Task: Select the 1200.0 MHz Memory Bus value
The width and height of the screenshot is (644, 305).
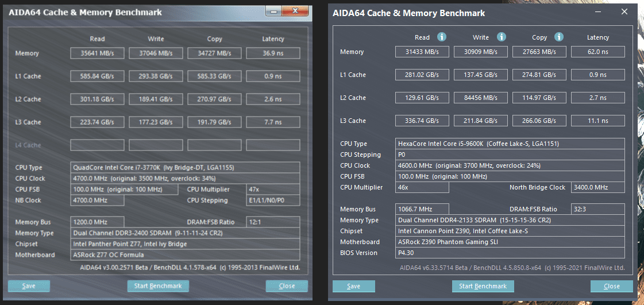Action: (x=97, y=222)
